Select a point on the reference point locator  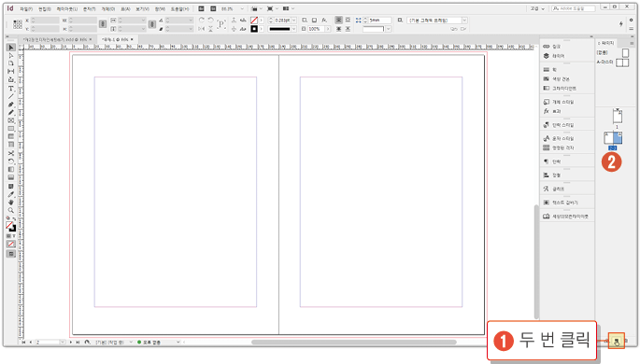pyautogui.click(x=18, y=24)
